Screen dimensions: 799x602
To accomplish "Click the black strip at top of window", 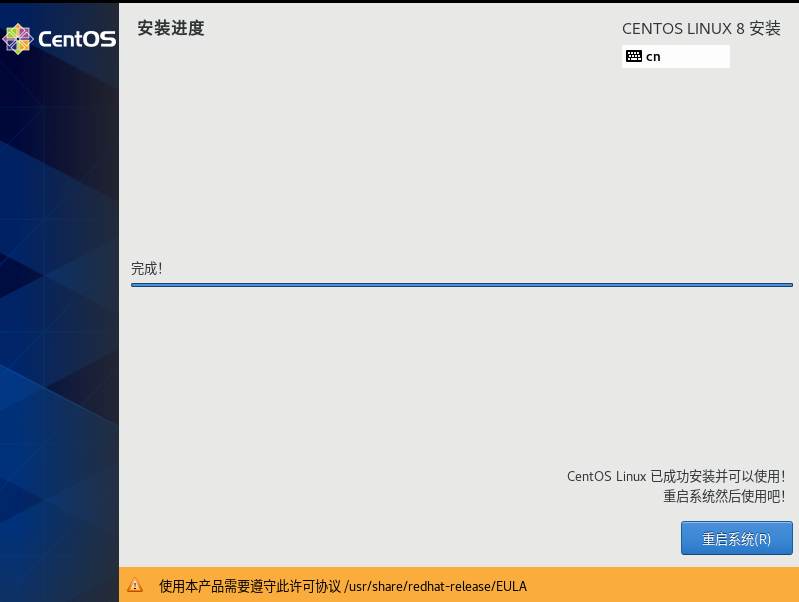I will 400,1.
